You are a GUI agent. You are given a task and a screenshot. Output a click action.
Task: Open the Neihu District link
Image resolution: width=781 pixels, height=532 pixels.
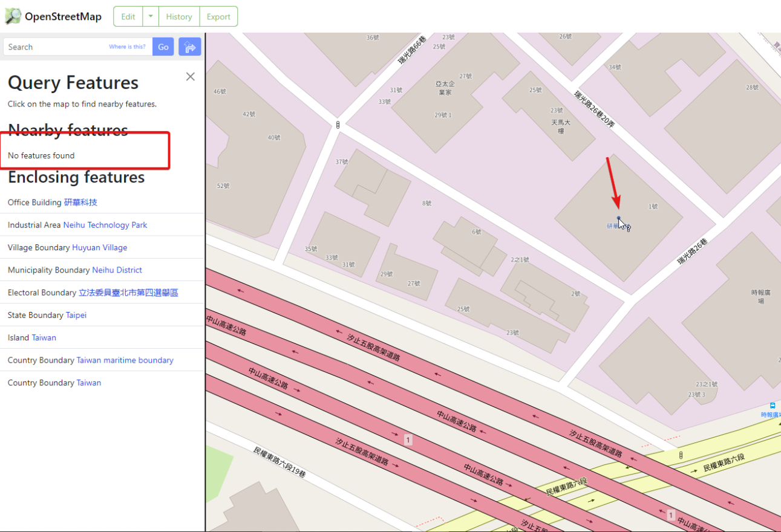(x=117, y=270)
